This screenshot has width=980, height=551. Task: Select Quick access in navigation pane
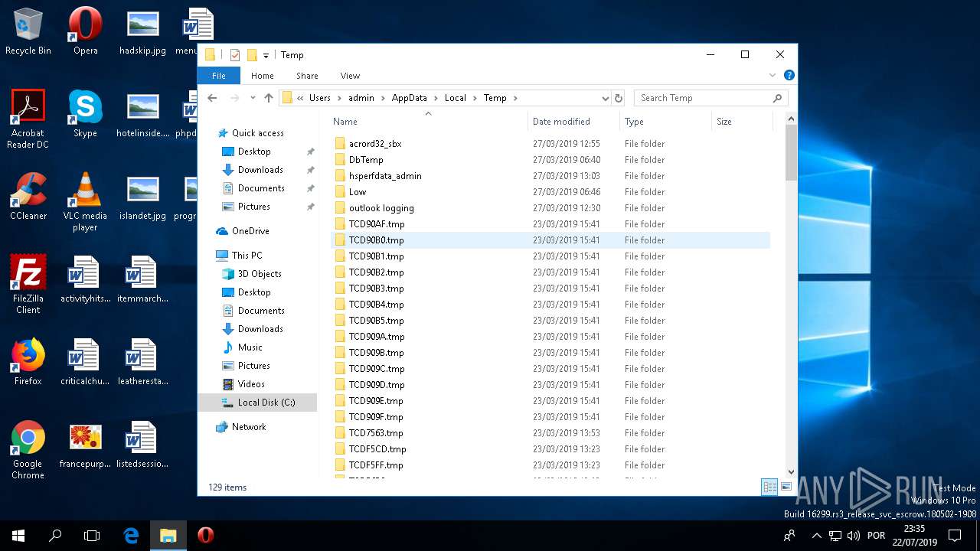258,133
